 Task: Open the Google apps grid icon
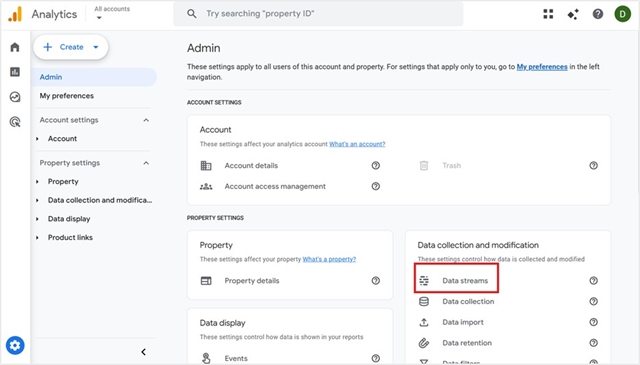tap(548, 14)
